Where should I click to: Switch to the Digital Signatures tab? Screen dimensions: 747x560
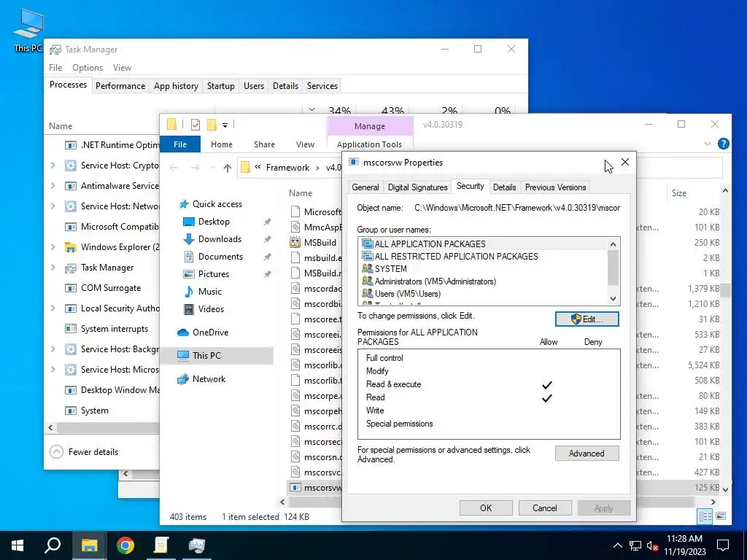tap(417, 187)
